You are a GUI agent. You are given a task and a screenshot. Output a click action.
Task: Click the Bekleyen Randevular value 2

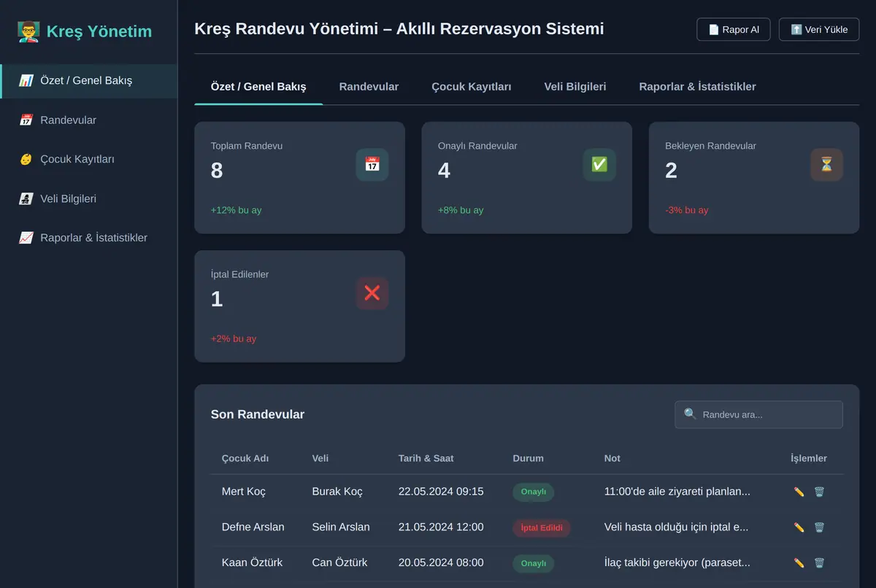[671, 171]
